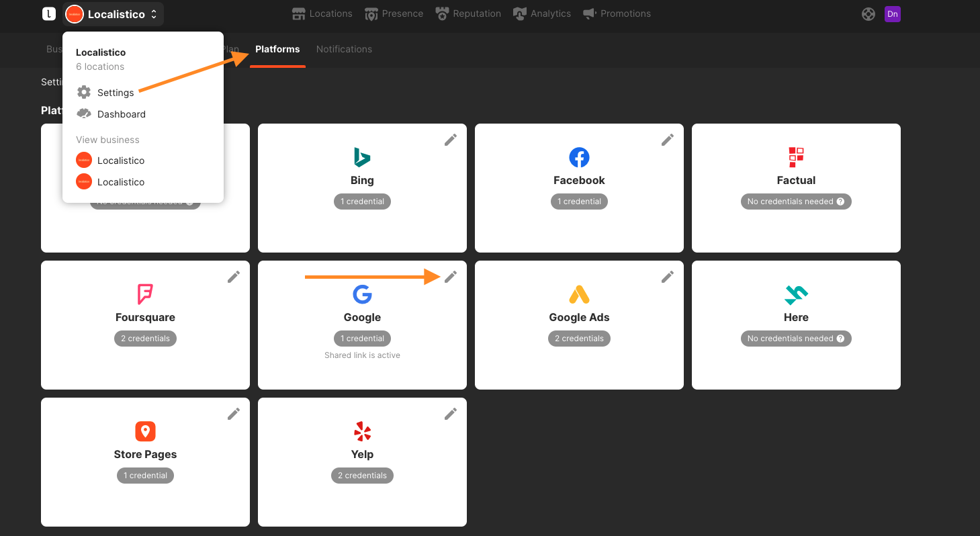Edit Yelp credentials with pencil icon
This screenshot has width=980, height=536.
click(451, 413)
